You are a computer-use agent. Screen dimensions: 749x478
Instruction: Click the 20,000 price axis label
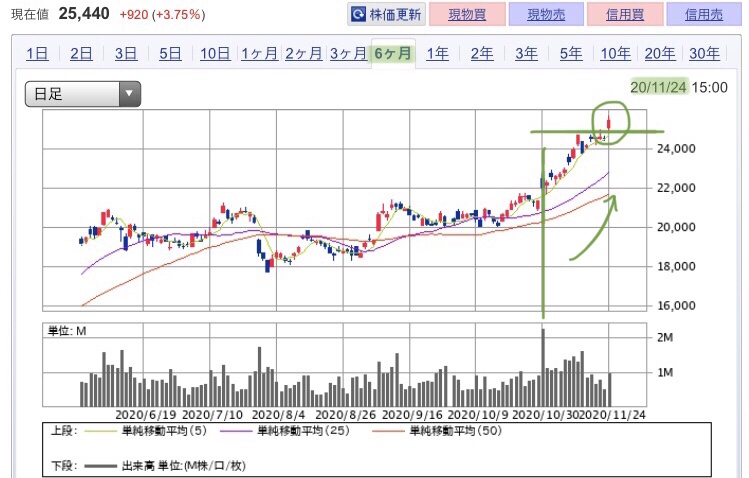coord(675,227)
